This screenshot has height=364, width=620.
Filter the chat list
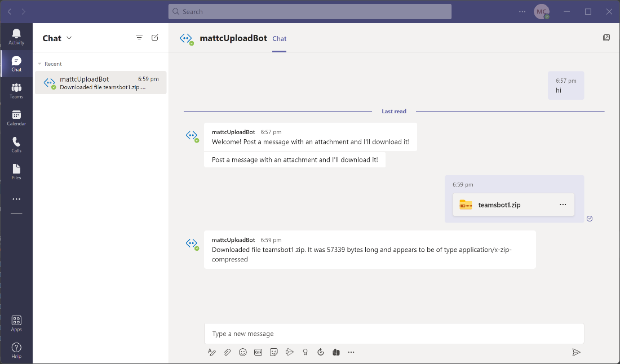tap(139, 38)
